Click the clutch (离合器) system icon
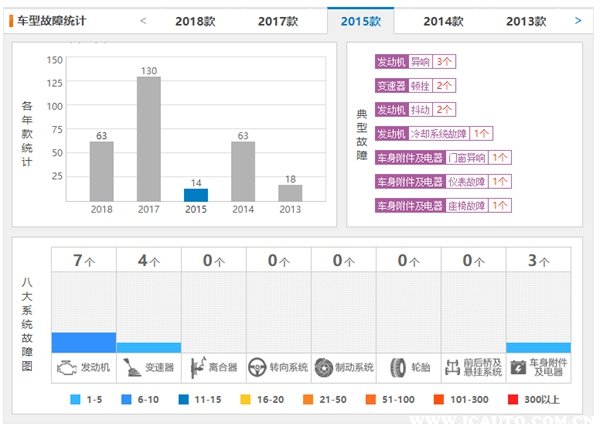The image size is (600, 430). click(197, 367)
